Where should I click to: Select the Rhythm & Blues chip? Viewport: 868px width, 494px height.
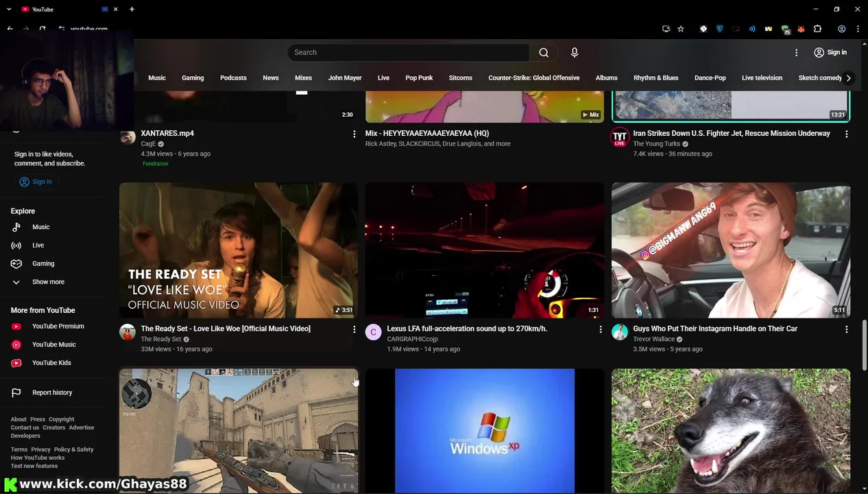pyautogui.click(x=656, y=78)
